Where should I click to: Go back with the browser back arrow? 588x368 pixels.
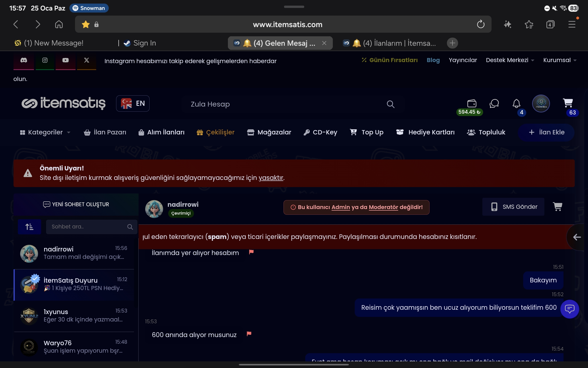16,25
